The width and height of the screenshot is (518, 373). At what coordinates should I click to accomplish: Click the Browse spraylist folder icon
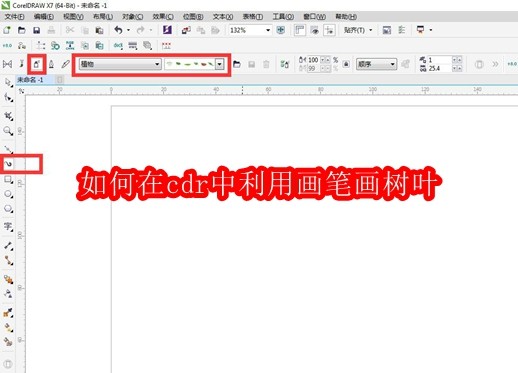coord(237,64)
